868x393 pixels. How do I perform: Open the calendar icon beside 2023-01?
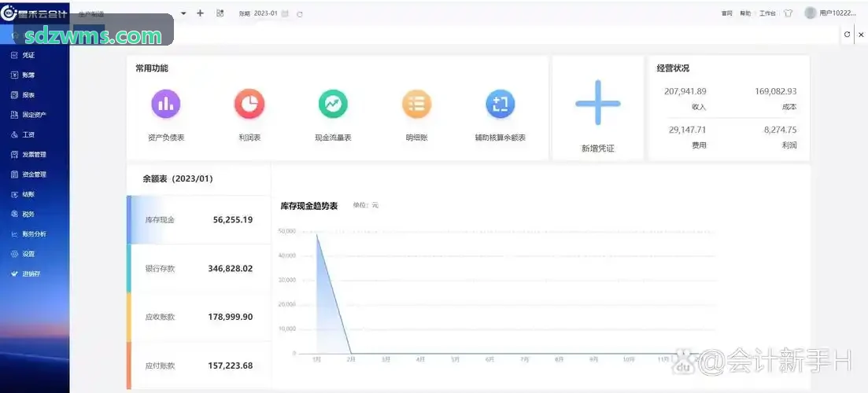pyautogui.click(x=285, y=14)
